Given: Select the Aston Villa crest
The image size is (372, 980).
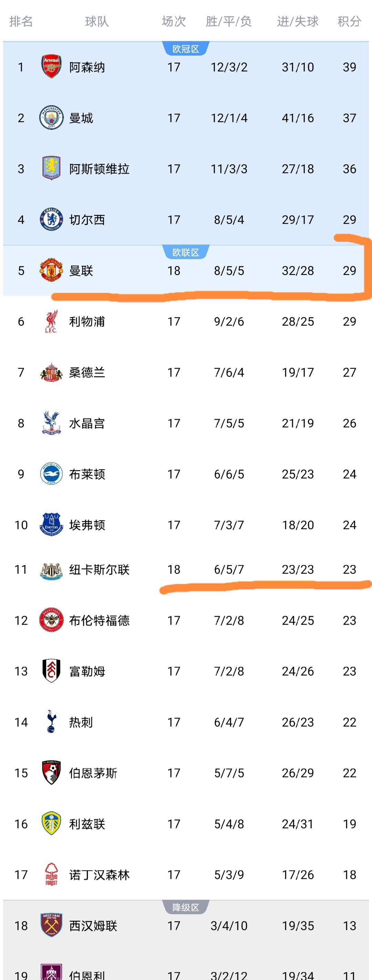Looking at the screenshot, I should click(x=51, y=168).
